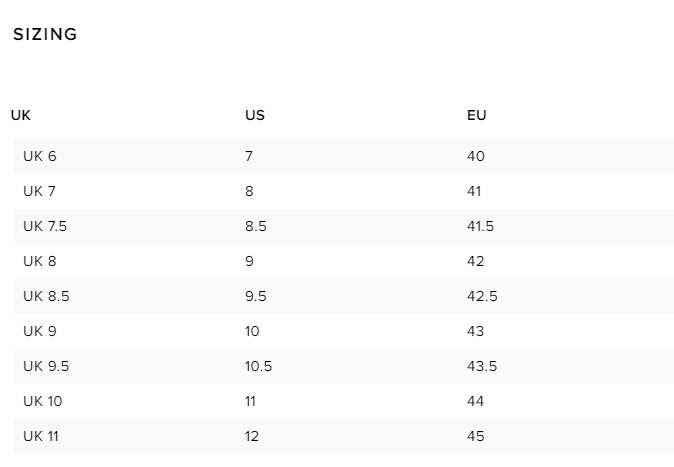Image resolution: width=674 pixels, height=467 pixels.
Task: Click the US 8.5 size value
Action: click(256, 226)
